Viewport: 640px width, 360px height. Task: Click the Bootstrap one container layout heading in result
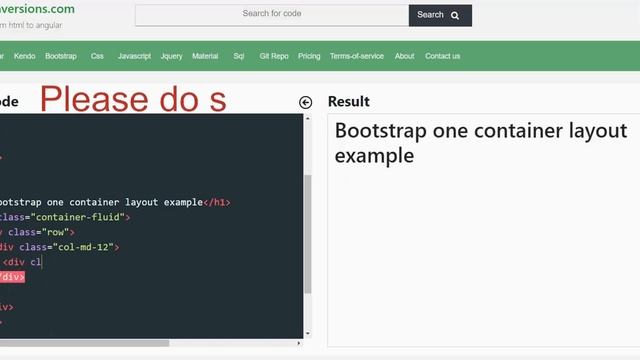(x=481, y=143)
